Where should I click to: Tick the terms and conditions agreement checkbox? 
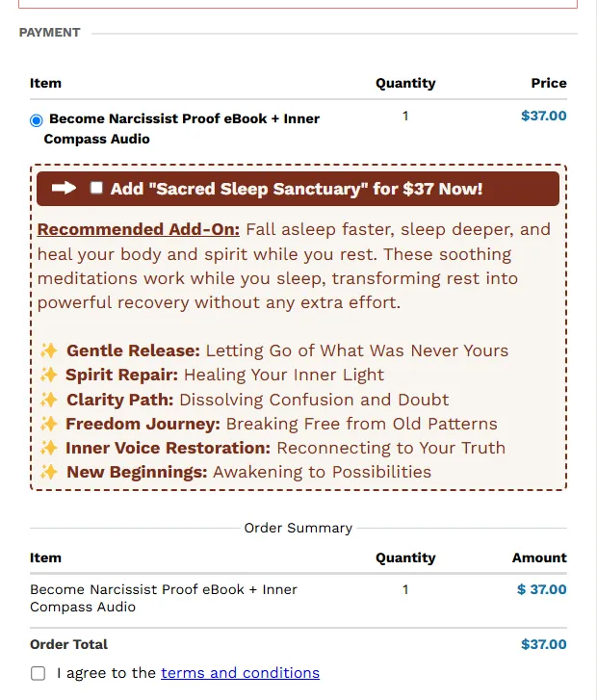[38, 673]
